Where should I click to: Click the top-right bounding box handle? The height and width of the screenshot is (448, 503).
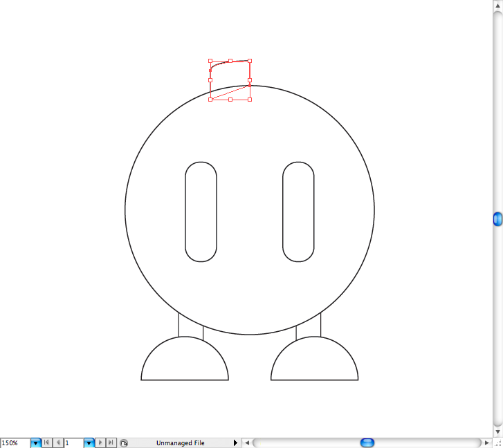(x=250, y=61)
